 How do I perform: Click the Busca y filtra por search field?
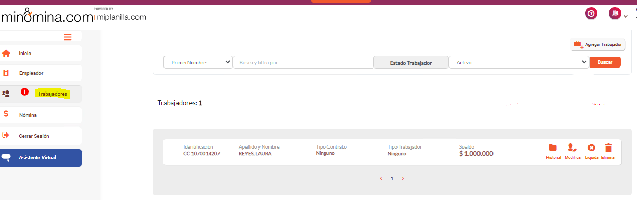[303, 62]
